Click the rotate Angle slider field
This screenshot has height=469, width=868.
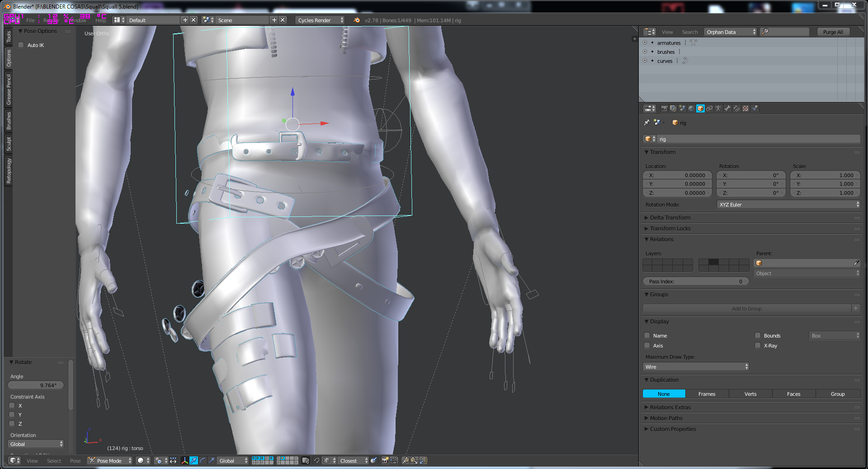tap(36, 385)
